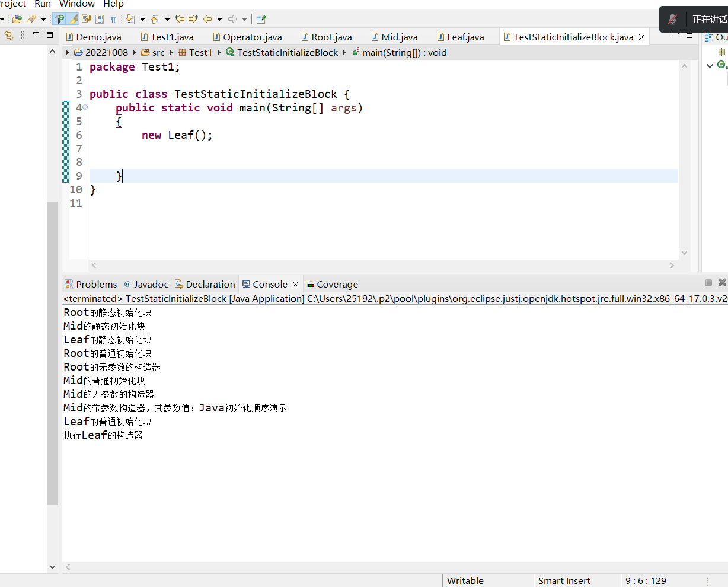
Task: Click Writable in the status bar
Action: [x=465, y=580]
